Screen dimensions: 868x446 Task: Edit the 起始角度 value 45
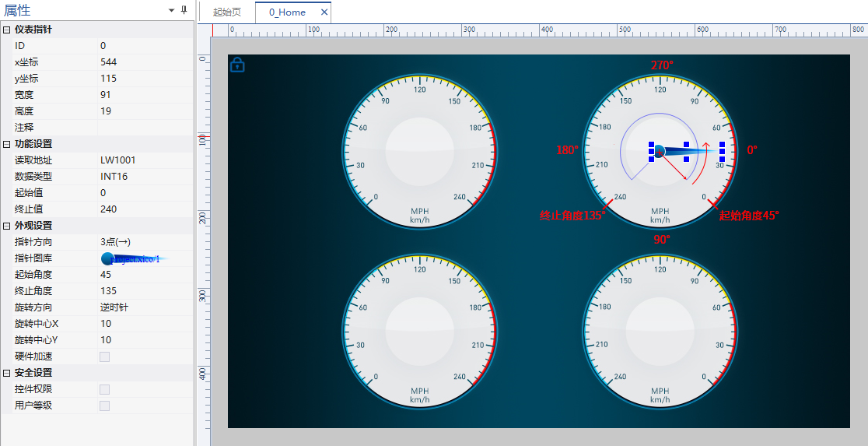click(145, 275)
